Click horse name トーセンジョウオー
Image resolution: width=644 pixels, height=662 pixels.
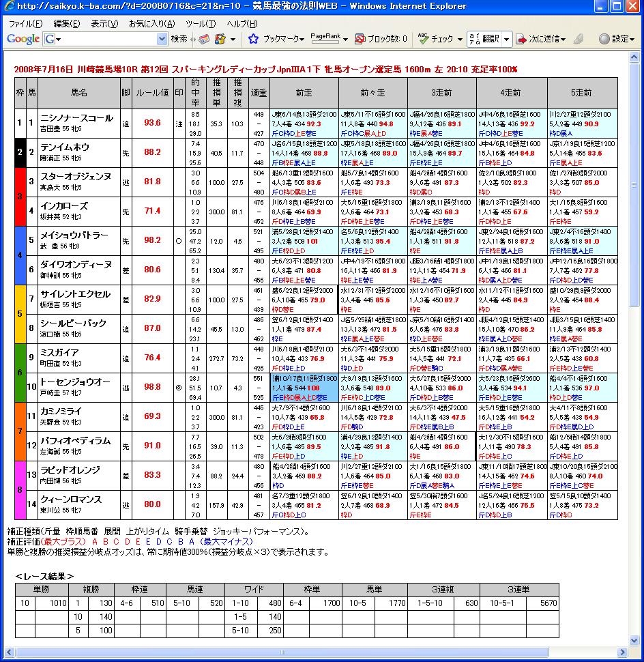click(75, 382)
